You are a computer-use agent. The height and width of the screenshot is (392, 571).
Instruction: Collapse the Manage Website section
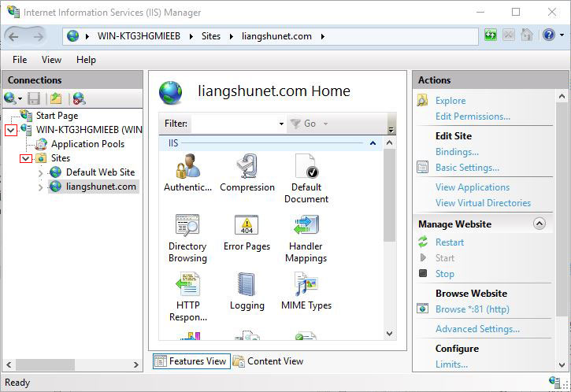click(539, 224)
